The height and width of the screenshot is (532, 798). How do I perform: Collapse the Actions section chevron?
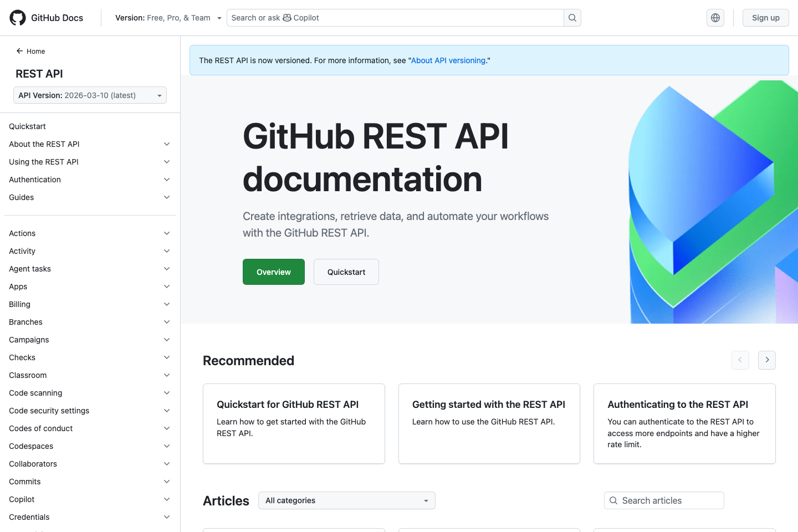[167, 233]
